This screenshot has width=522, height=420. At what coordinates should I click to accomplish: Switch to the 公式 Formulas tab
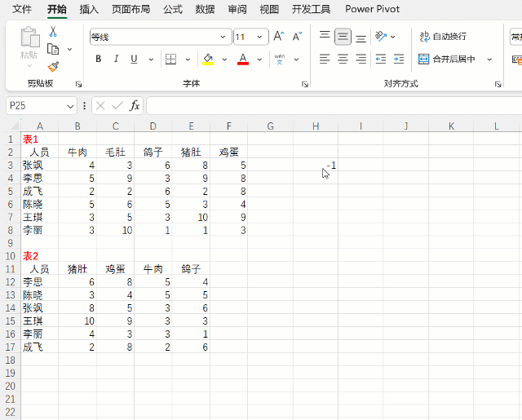[173, 9]
